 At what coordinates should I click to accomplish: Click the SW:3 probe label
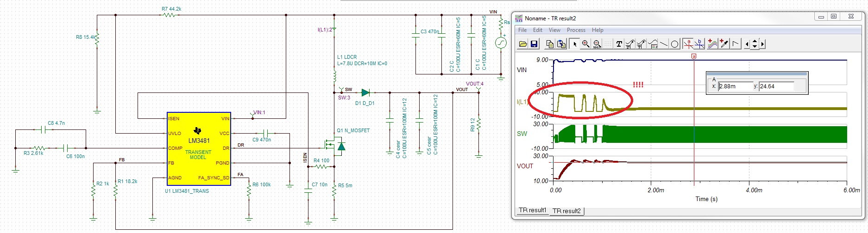coord(344,98)
